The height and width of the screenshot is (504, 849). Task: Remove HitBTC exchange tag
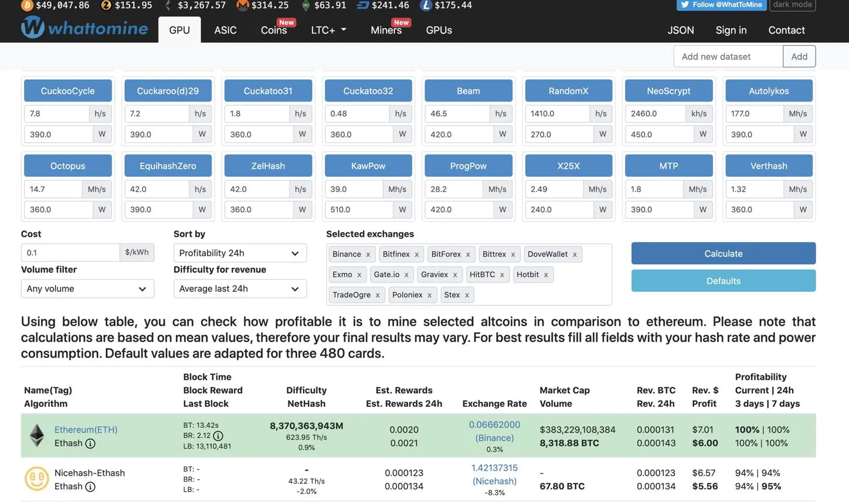[x=502, y=275]
